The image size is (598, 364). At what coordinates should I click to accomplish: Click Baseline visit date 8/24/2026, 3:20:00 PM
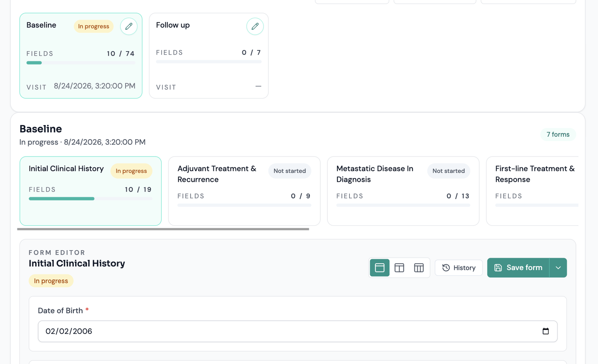(95, 86)
